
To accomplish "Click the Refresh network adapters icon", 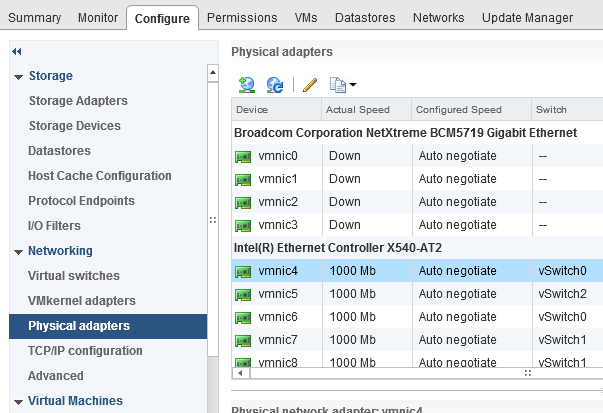I will click(x=275, y=85).
